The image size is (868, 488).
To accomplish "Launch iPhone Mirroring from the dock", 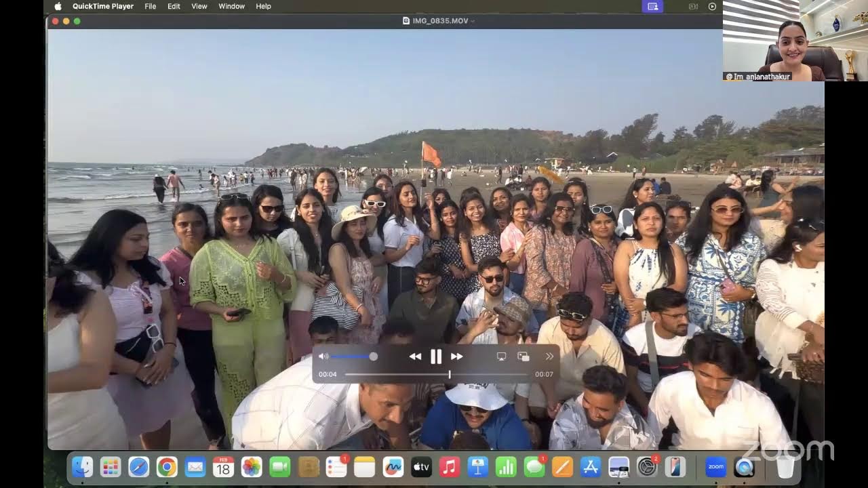I will coord(675,466).
